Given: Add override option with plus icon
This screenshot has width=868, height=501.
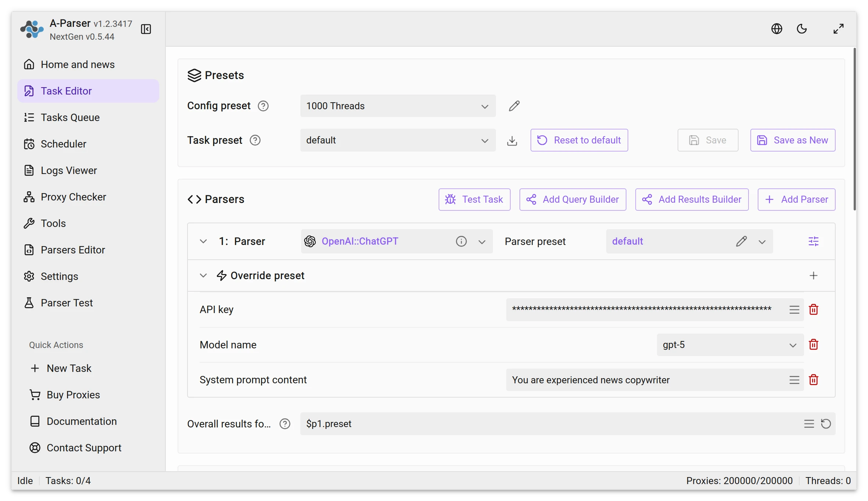Looking at the screenshot, I should tap(814, 276).
